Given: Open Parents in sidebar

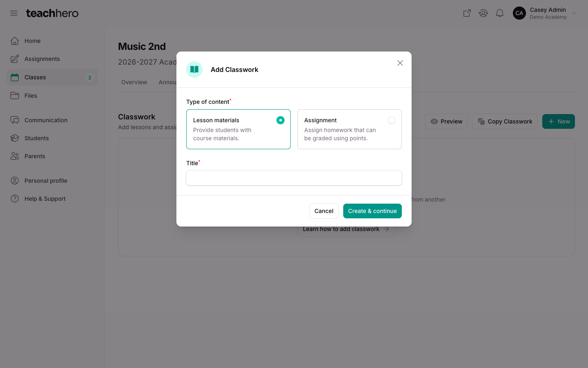Looking at the screenshot, I should 52,156.
